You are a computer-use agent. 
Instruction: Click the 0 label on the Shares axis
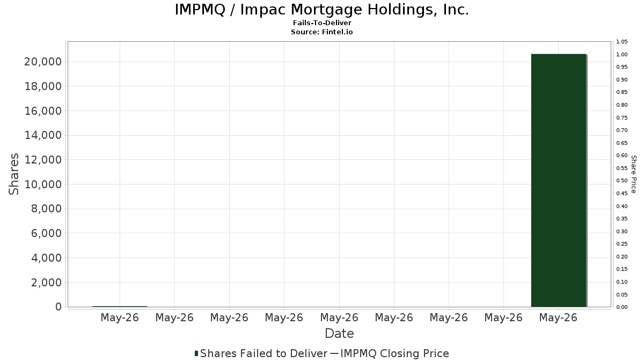(x=57, y=307)
